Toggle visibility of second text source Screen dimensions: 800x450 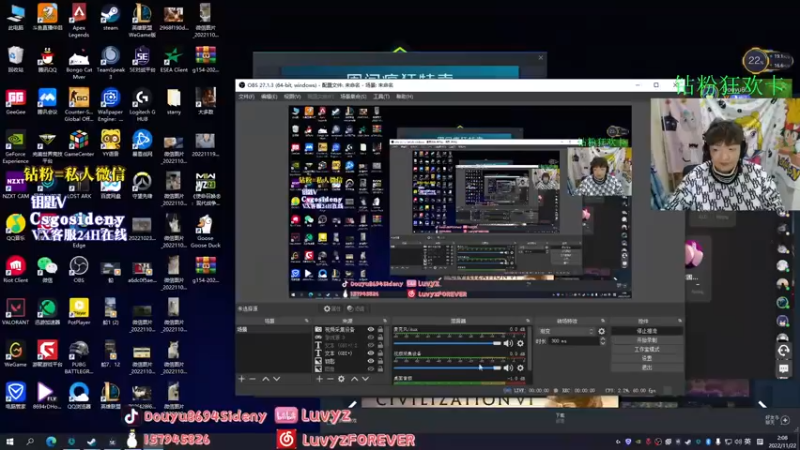pos(371,353)
